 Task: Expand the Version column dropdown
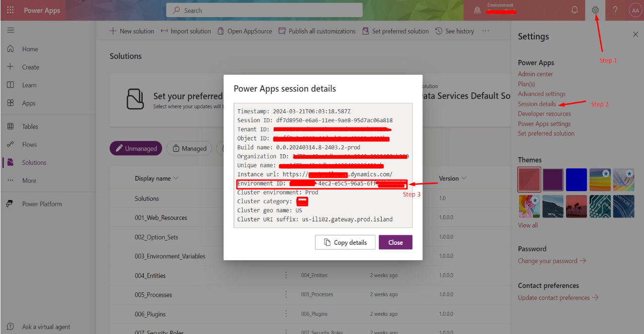pos(463,178)
